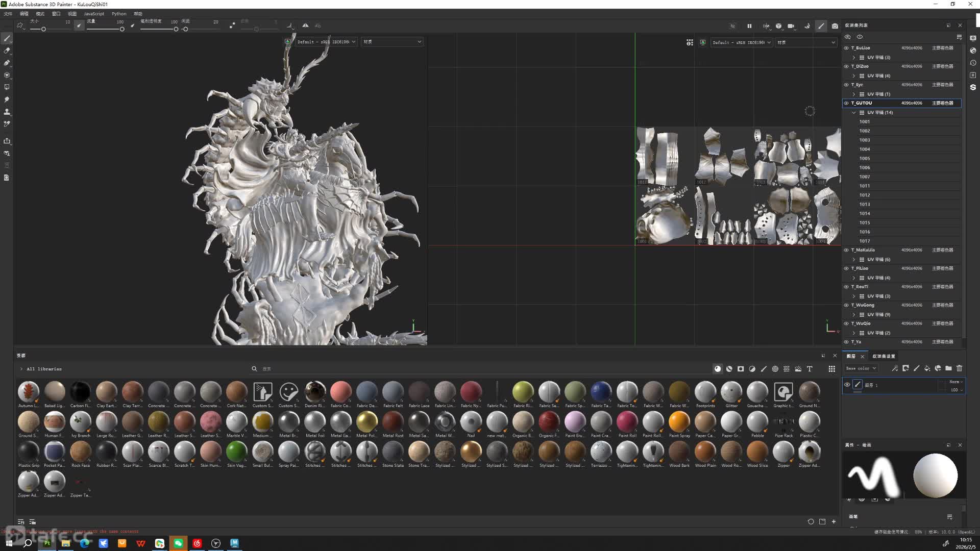Image resolution: width=980 pixels, height=551 pixels.
Task: Click the camera screenshot icon in viewport toolbar
Action: 835,26
